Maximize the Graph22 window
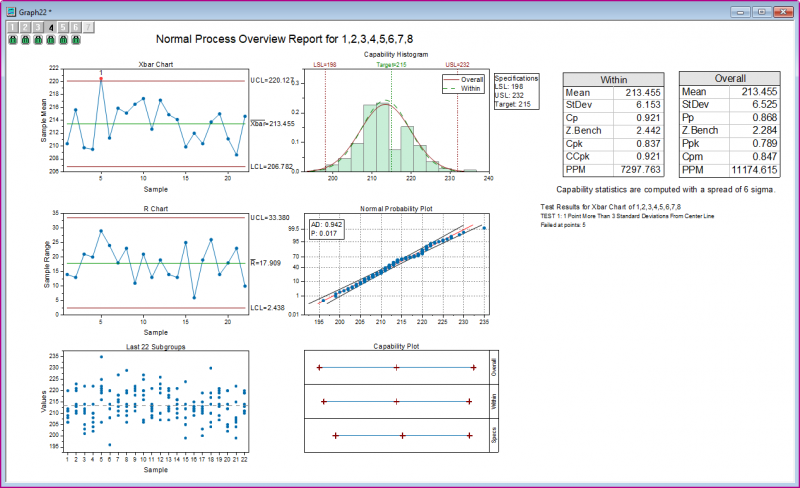 761,10
